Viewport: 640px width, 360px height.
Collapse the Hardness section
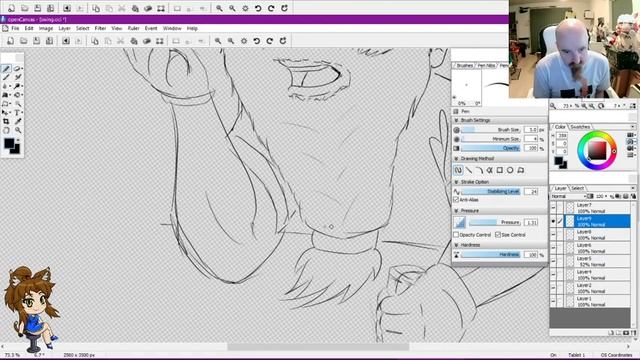click(x=456, y=245)
